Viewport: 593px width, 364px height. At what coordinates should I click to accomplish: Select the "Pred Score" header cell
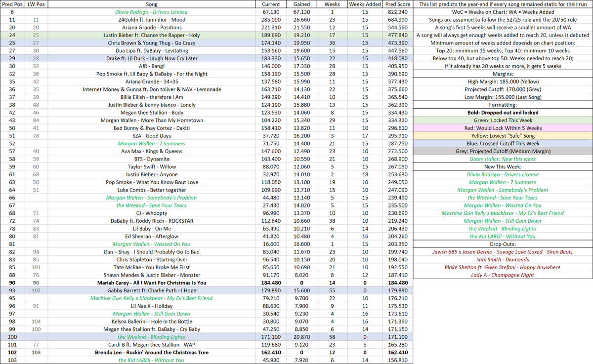398,4
